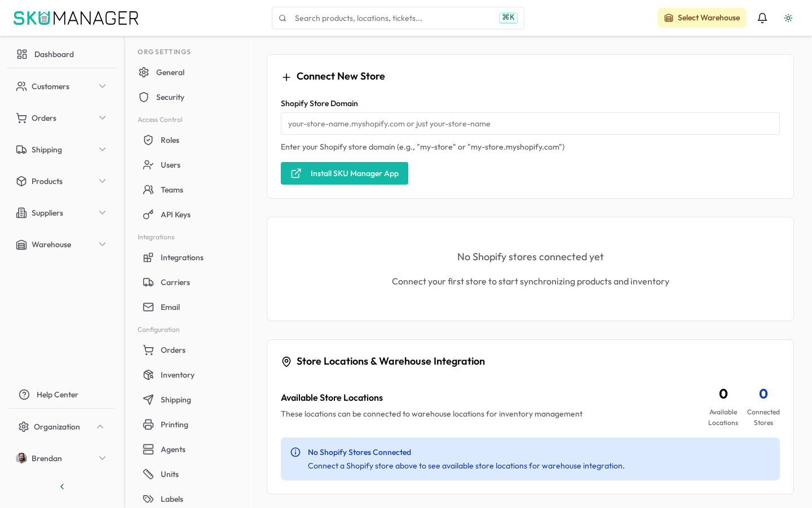Click the global search box

click(398, 18)
